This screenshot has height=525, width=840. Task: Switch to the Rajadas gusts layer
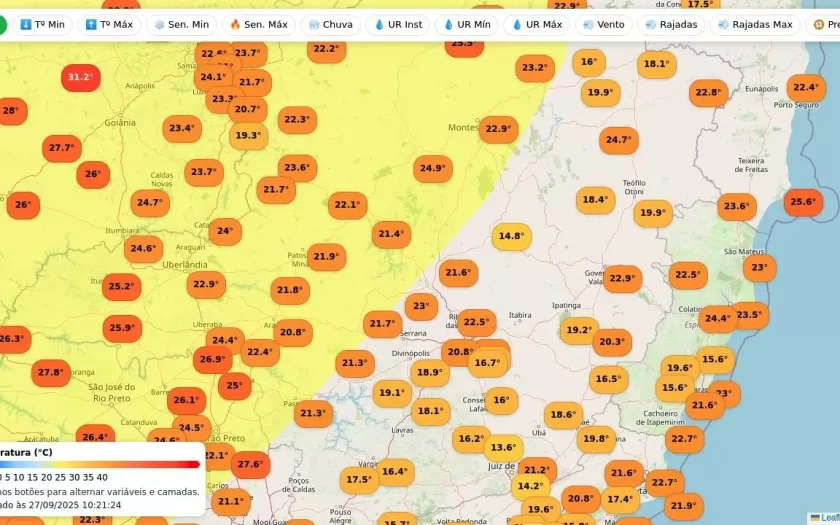(x=671, y=24)
